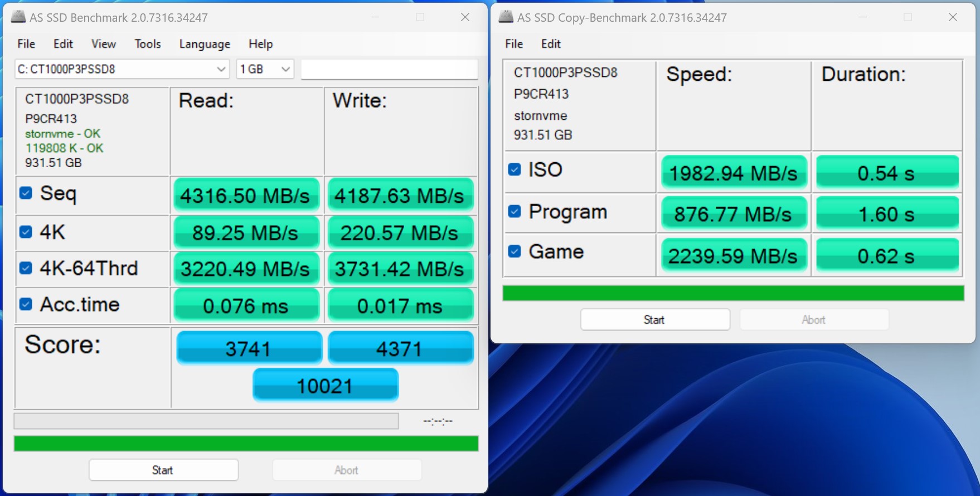Toggle the 4K test checkbox
This screenshot has width=980, height=496.
pos(26,232)
